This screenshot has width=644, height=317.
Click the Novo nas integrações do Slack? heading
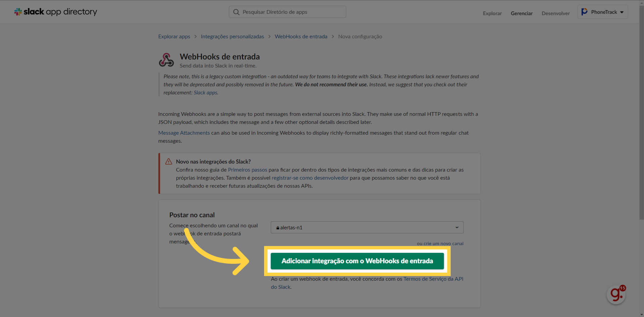[213, 162]
